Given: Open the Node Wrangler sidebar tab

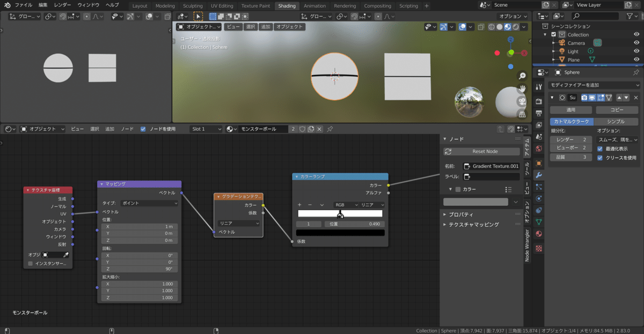Looking at the screenshot, I should (528, 246).
